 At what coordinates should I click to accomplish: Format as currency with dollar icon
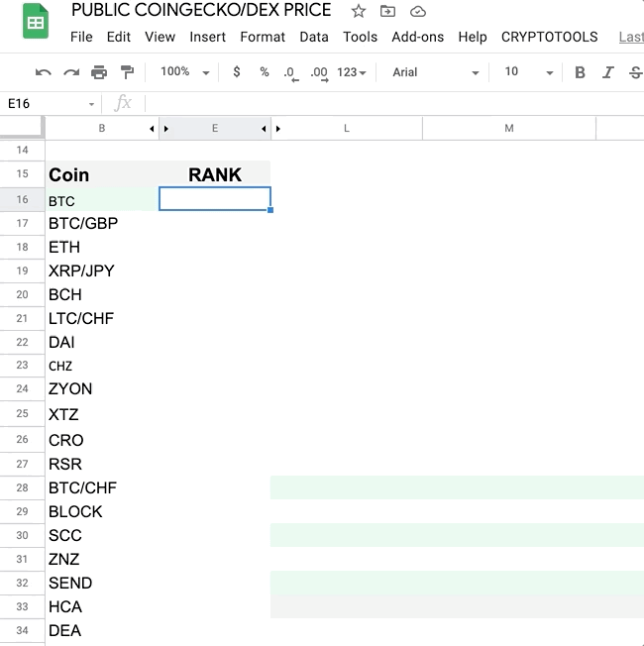click(x=237, y=72)
